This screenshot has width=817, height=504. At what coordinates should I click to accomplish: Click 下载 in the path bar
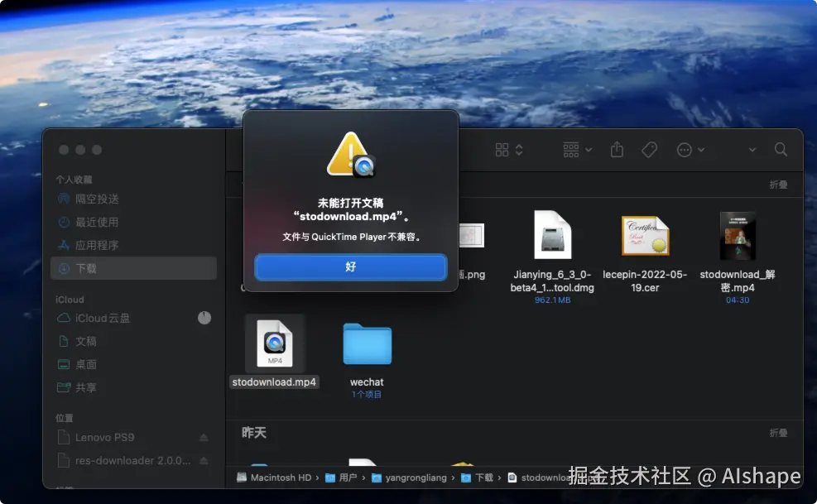coord(478,478)
